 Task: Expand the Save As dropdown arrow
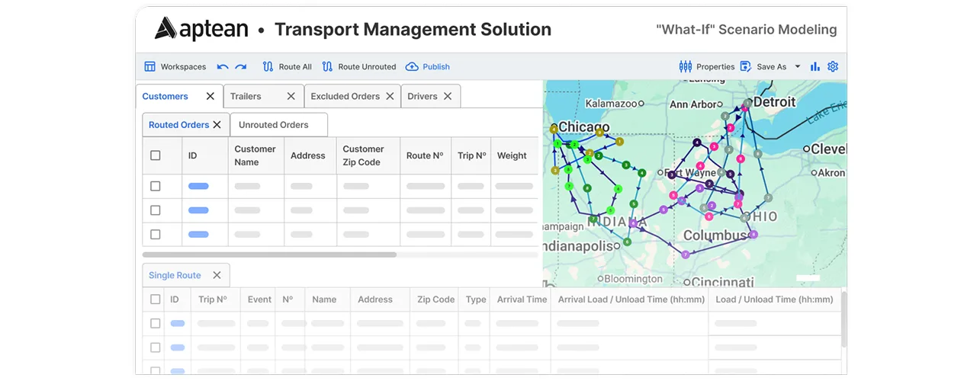pyautogui.click(x=798, y=67)
